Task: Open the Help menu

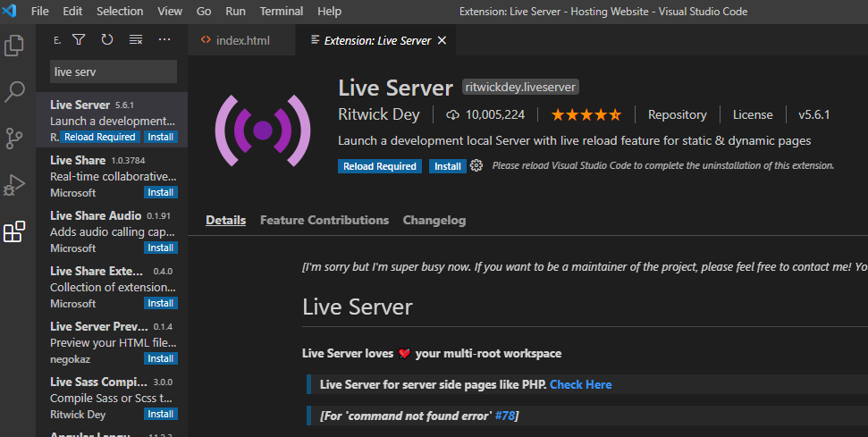Action: [329, 11]
